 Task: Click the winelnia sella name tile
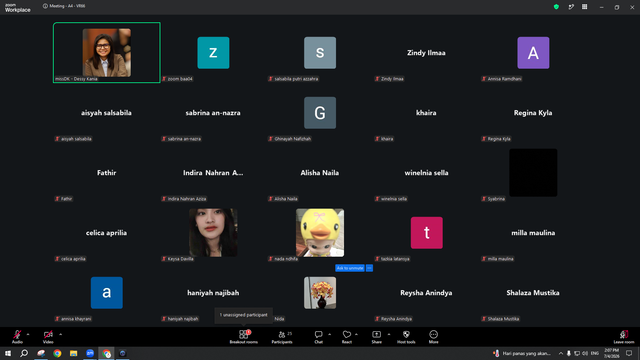point(427,173)
